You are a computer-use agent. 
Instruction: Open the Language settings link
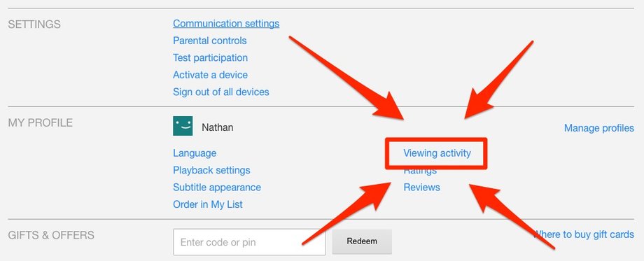(x=195, y=153)
